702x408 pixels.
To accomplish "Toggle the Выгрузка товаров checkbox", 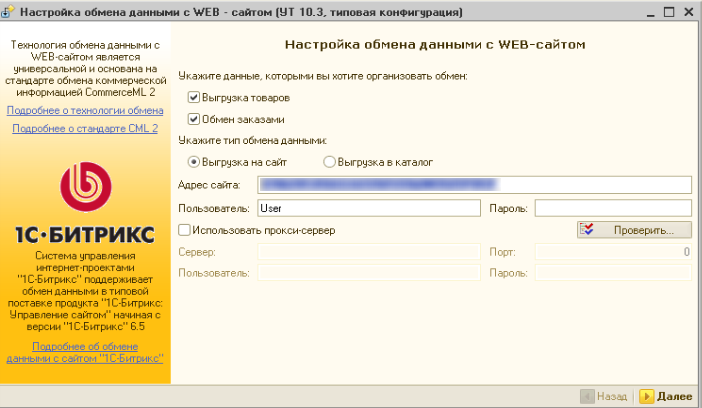I will [194, 98].
